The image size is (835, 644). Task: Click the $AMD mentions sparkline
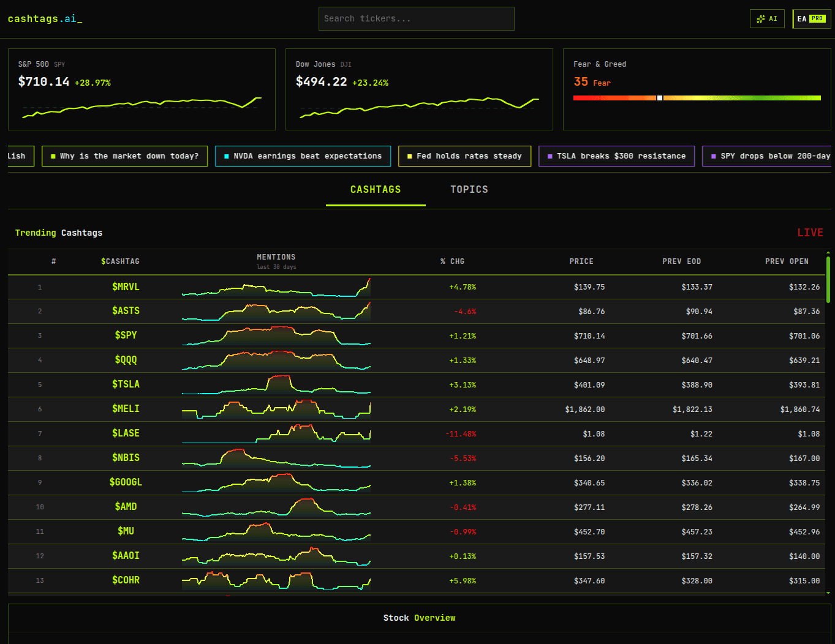(276, 507)
